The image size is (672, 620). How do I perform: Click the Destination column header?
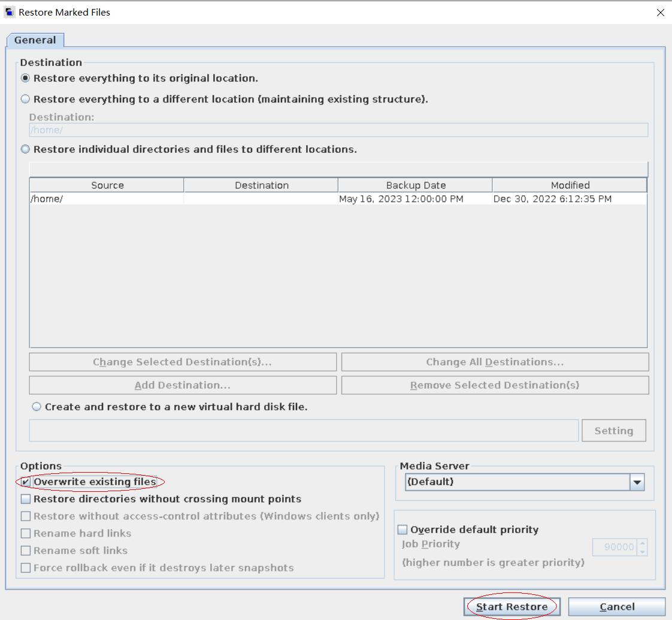[x=261, y=186]
